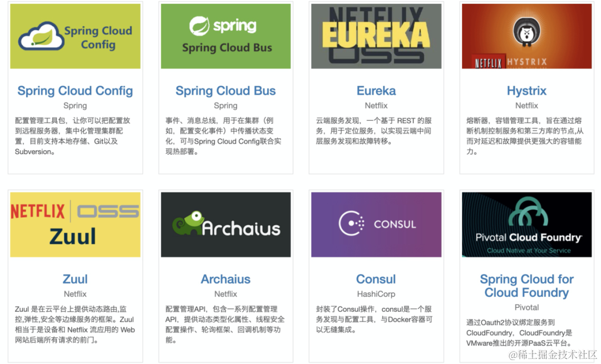Open the Spring Cloud Config banner image

point(75,36)
